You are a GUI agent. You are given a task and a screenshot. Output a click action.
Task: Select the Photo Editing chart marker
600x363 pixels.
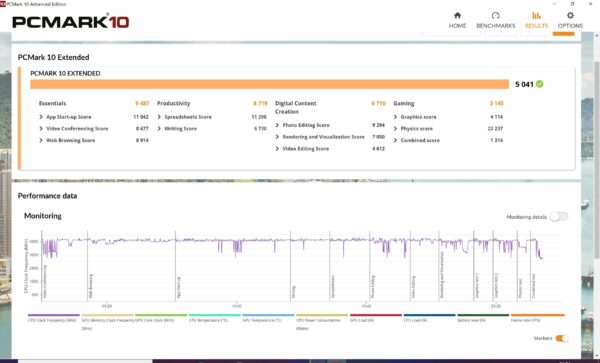(x=373, y=286)
